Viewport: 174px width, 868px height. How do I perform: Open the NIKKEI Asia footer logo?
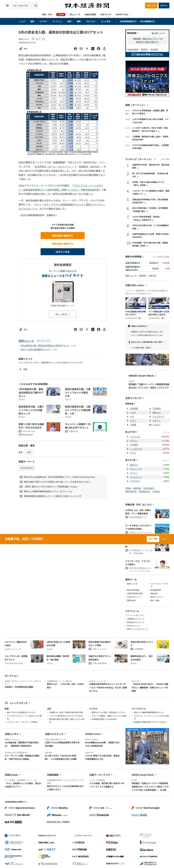(139, 815)
